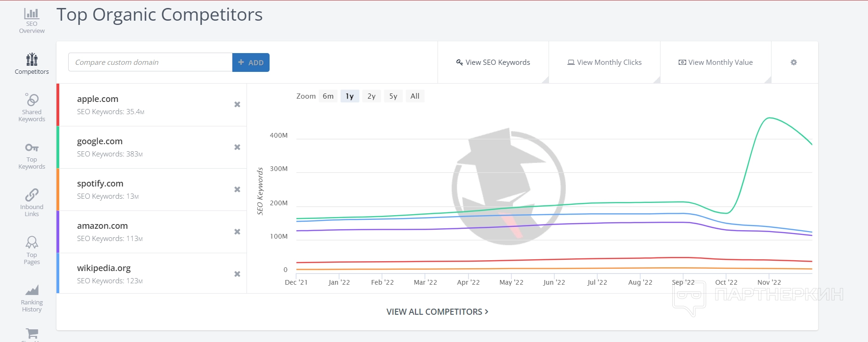Click the orange spotify.com color bar
Image resolution: width=868 pixels, height=342 pixels.
click(x=58, y=189)
